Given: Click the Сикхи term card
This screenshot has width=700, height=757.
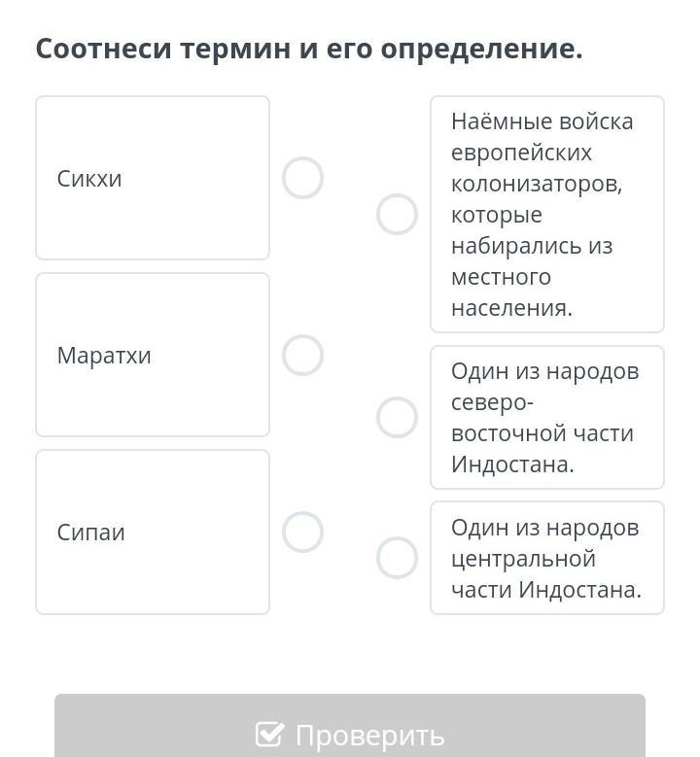Looking at the screenshot, I should pos(153,178).
